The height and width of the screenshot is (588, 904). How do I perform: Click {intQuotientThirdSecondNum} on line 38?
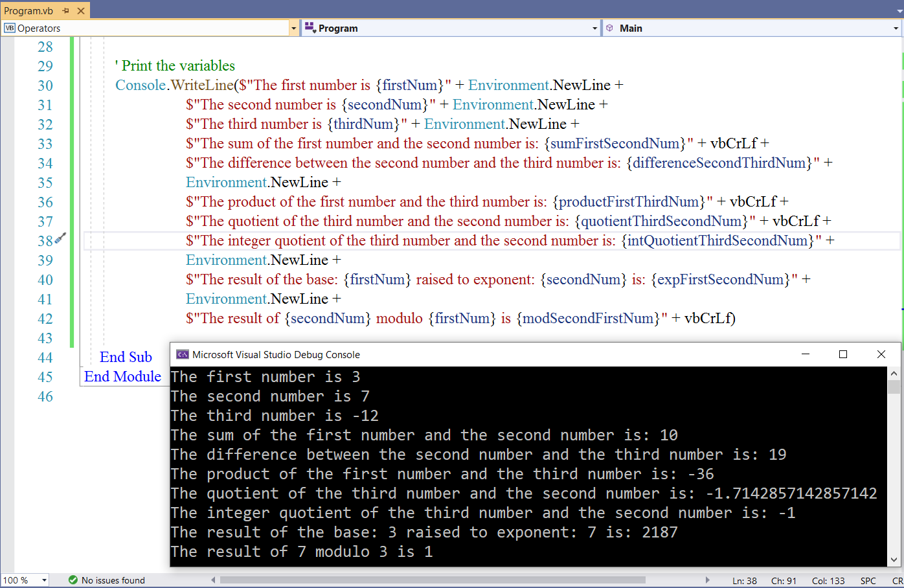pos(718,240)
